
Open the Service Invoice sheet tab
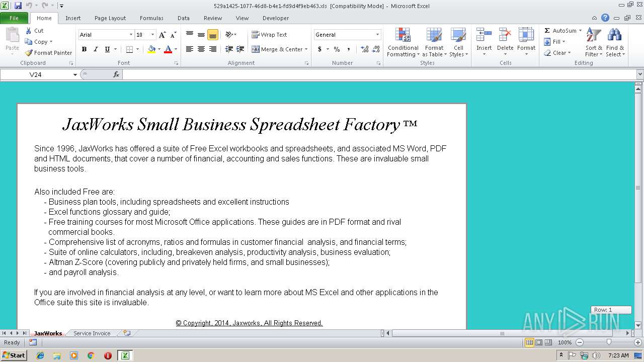point(92,333)
